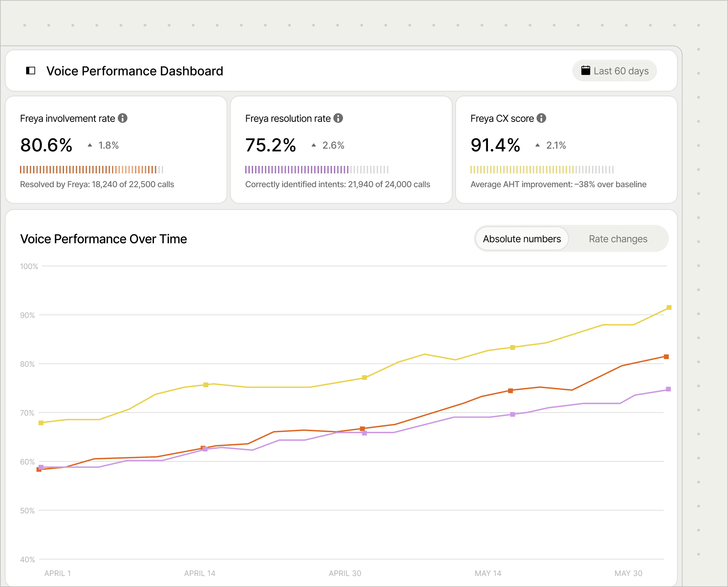This screenshot has height=587, width=728.
Task: Click the orange involvement rate progress bar
Action: (91, 169)
